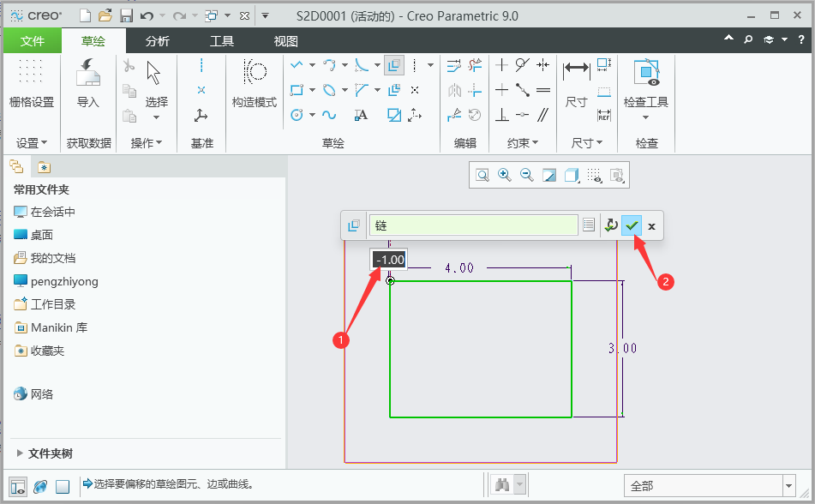The image size is (815, 504).
Task: Toggle full screen icon in status bar
Action: point(63,486)
